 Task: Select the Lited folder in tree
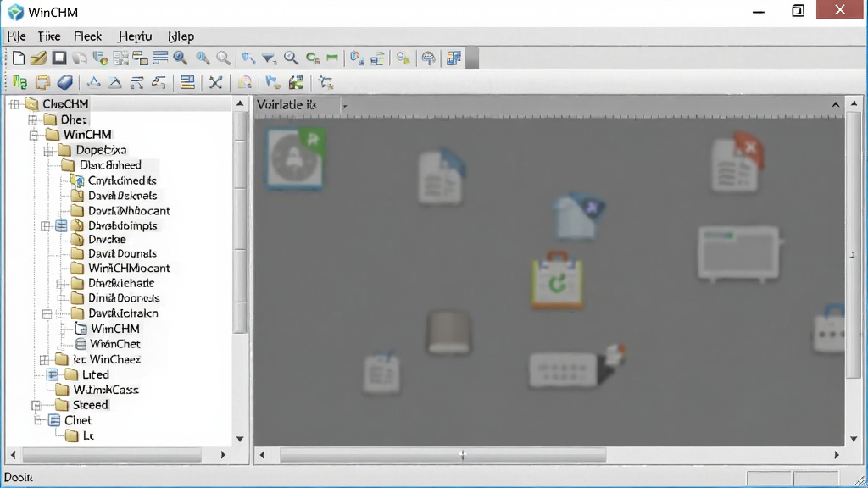click(95, 374)
